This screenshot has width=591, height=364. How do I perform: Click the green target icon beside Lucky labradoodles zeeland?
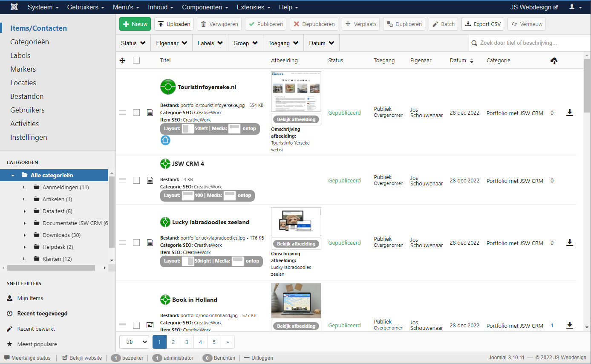pos(165,222)
